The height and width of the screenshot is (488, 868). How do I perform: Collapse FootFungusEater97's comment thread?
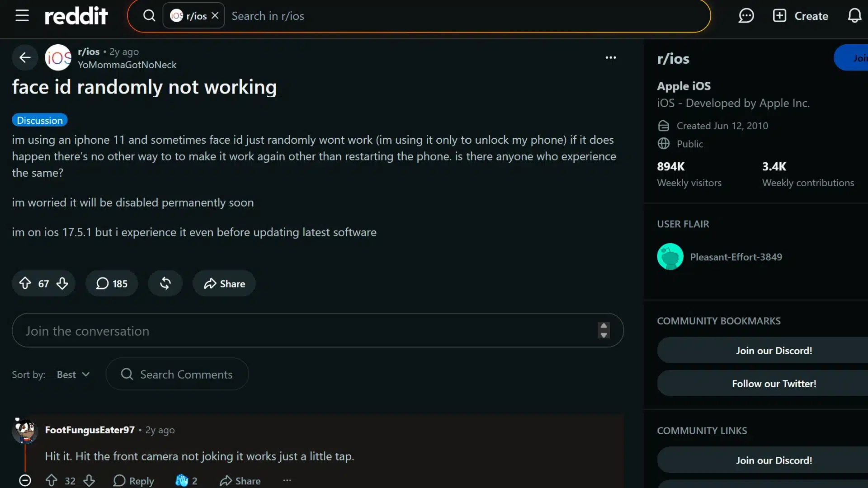pos(25,480)
